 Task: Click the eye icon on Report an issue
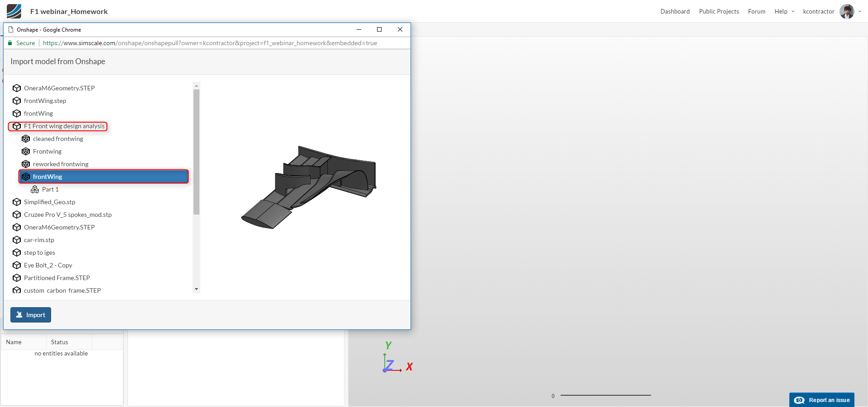(x=799, y=400)
